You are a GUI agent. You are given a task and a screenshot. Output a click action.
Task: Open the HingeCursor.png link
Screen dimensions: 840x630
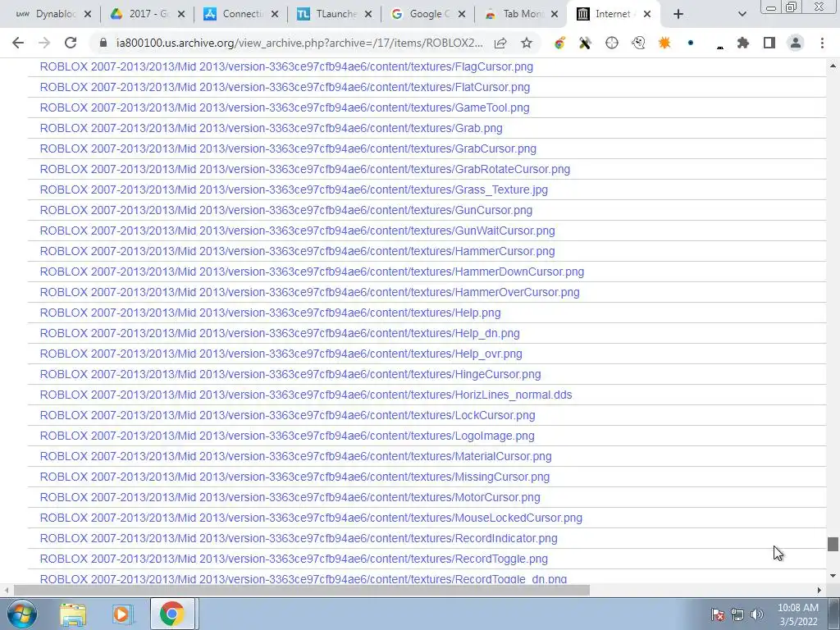pos(290,374)
